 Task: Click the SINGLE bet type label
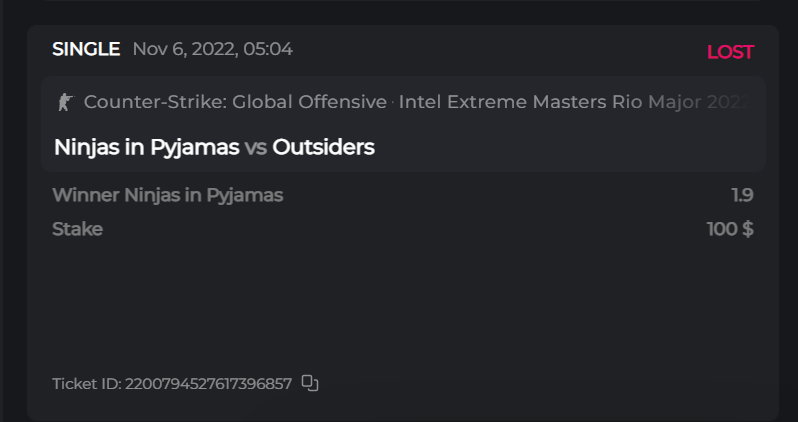click(x=86, y=49)
